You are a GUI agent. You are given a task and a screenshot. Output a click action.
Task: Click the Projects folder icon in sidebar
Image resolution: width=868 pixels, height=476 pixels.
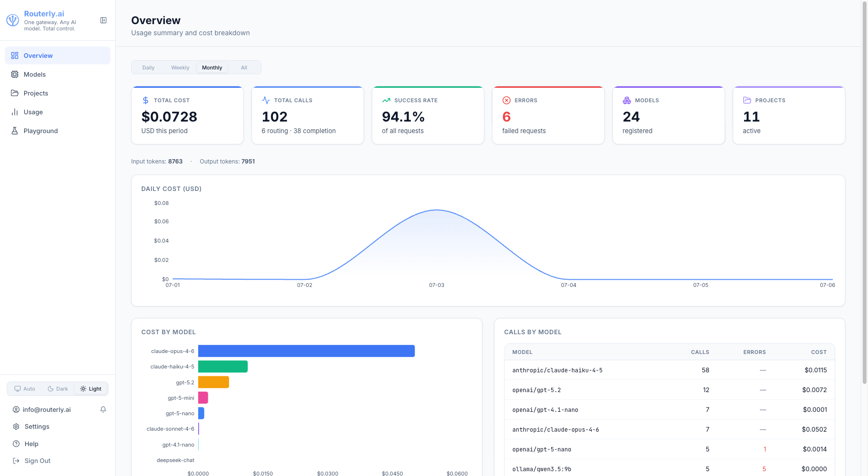[15, 93]
